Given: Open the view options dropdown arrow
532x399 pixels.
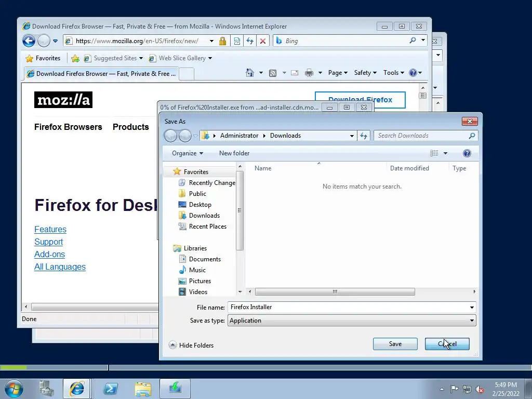Looking at the screenshot, I should [445, 153].
